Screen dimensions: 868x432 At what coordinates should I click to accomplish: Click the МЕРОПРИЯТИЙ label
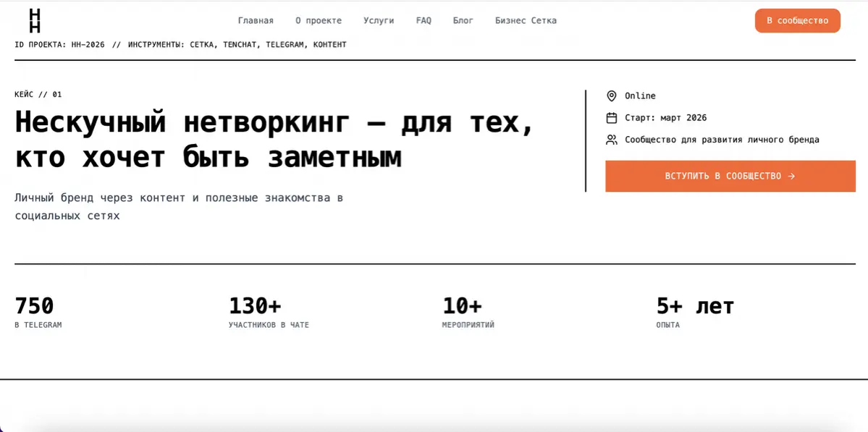(468, 325)
